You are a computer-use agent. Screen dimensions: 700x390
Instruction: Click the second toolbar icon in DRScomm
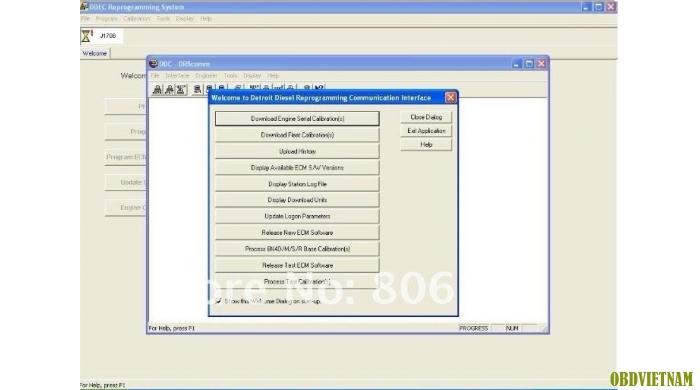coord(169,90)
